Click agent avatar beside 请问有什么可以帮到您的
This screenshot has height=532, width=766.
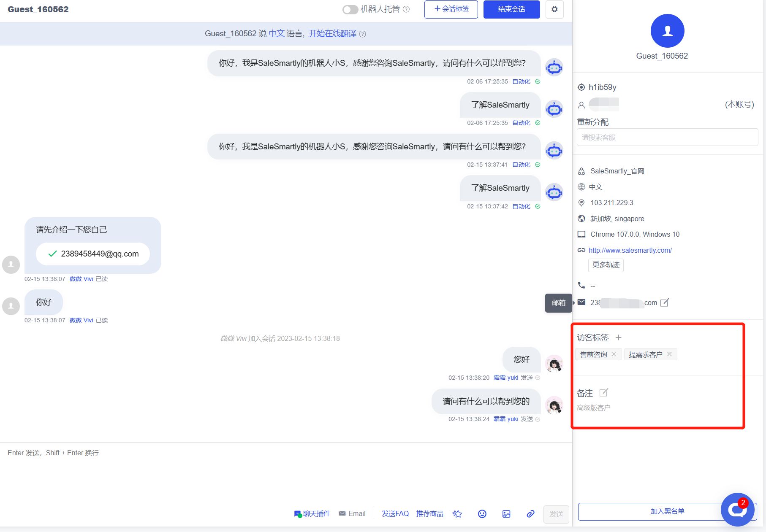(554, 405)
